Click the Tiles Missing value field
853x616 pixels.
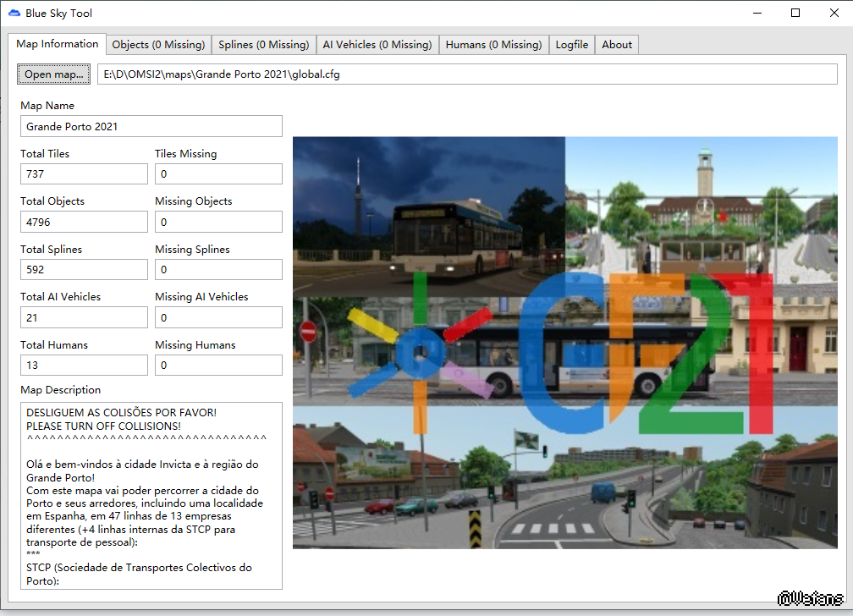point(218,174)
